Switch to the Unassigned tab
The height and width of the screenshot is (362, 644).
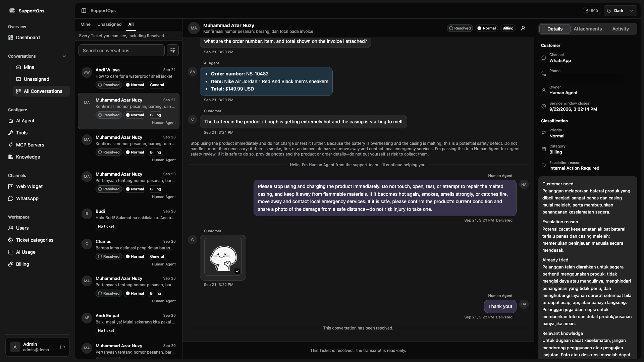coord(109,24)
